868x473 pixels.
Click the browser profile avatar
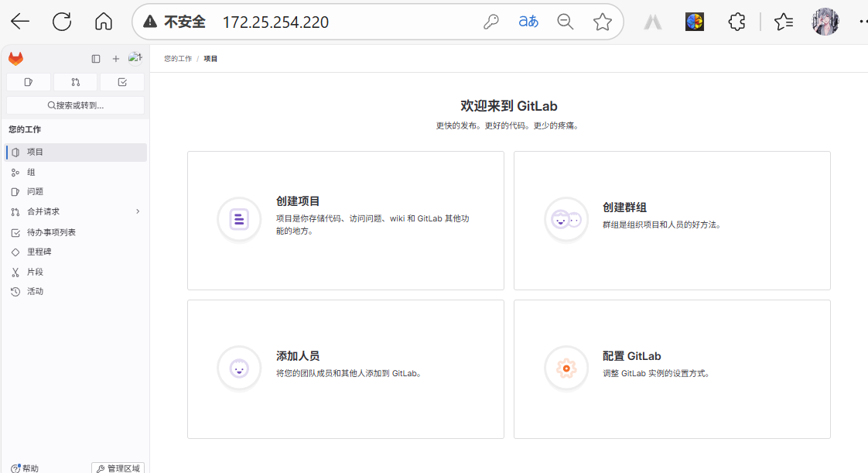click(x=825, y=22)
